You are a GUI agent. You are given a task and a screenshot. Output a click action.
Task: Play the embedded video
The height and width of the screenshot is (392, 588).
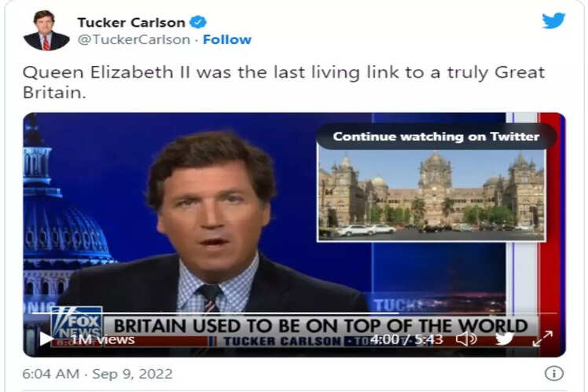(x=46, y=339)
